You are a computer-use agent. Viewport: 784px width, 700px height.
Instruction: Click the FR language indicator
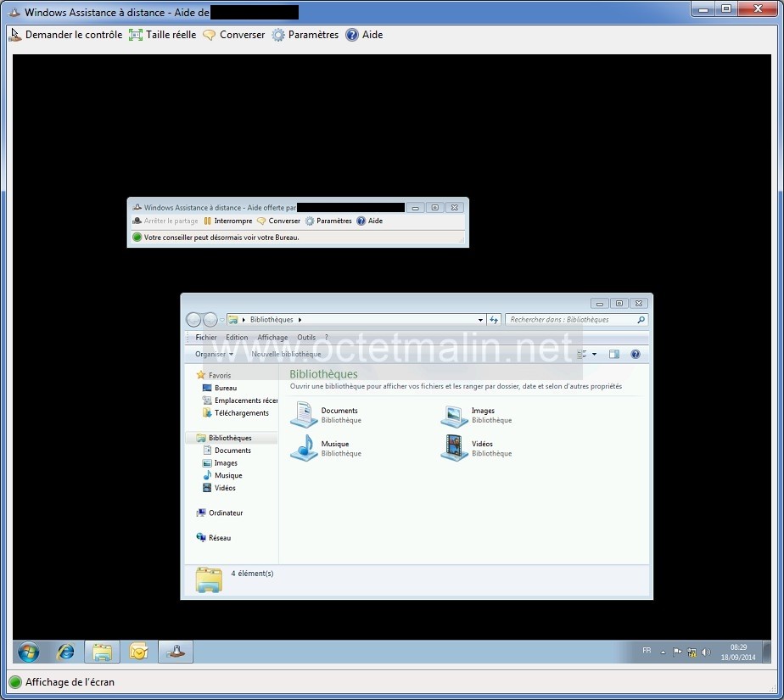647,651
